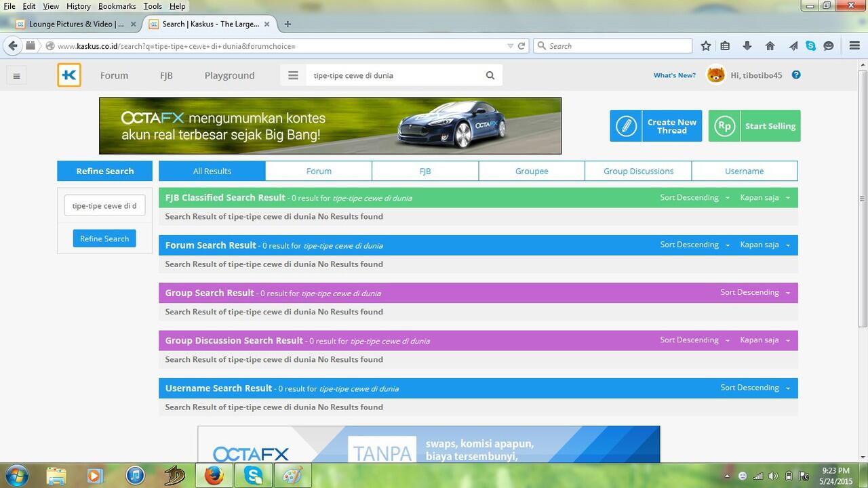Click the browser back arrow
868x488 pixels.
[13, 46]
